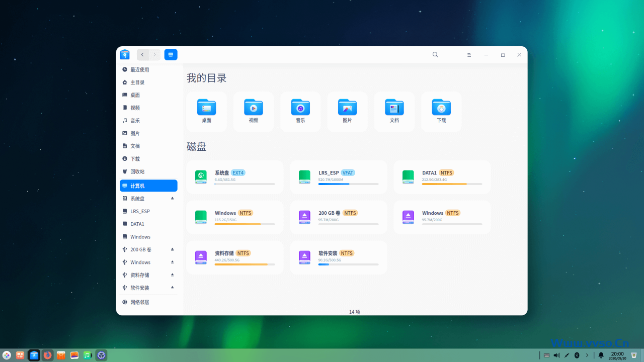The image size is (644, 362).
Task: Eject 200 GB 卷 from the sidebar
Action: (x=172, y=249)
